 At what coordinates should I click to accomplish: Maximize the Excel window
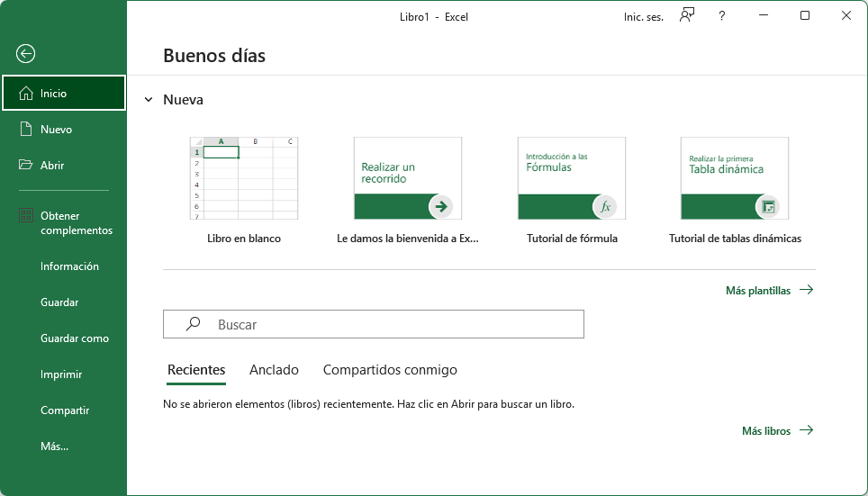(x=805, y=15)
